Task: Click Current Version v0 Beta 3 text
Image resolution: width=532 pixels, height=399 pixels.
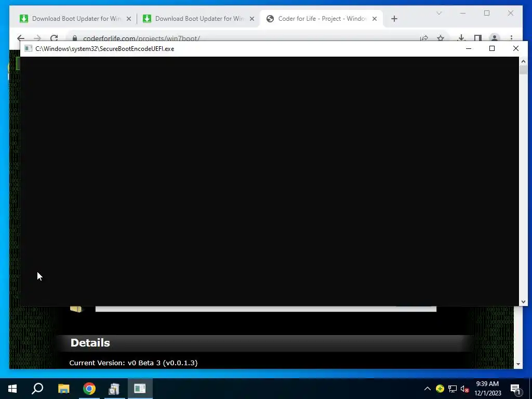Action: (x=134, y=363)
